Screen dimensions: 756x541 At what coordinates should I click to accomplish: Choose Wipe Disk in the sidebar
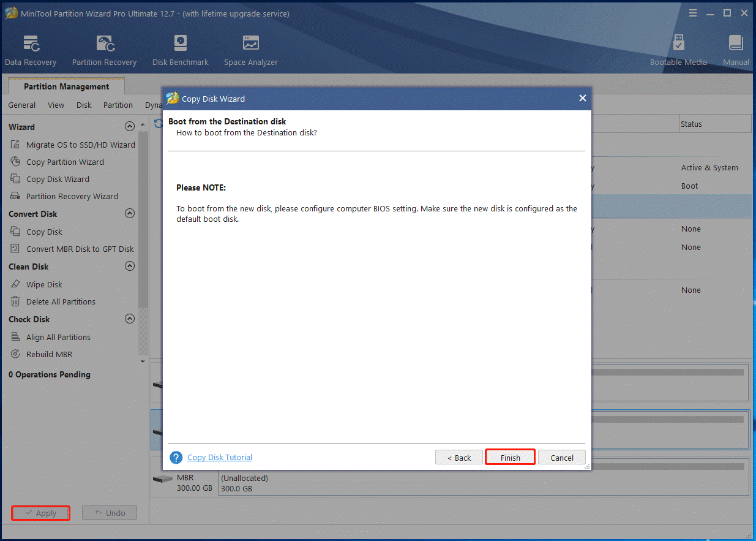point(44,285)
